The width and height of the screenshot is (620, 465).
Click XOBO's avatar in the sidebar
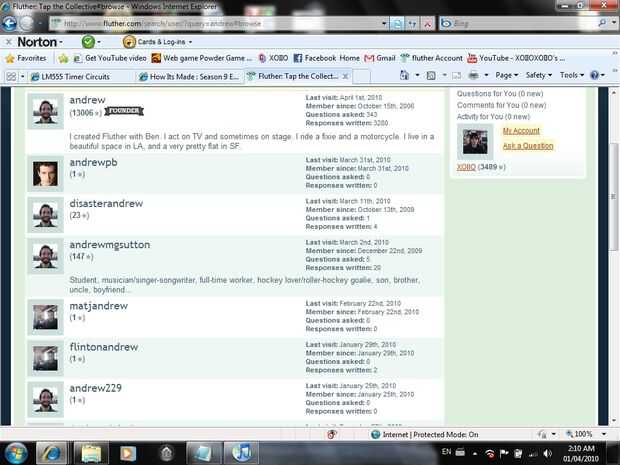pos(475,142)
